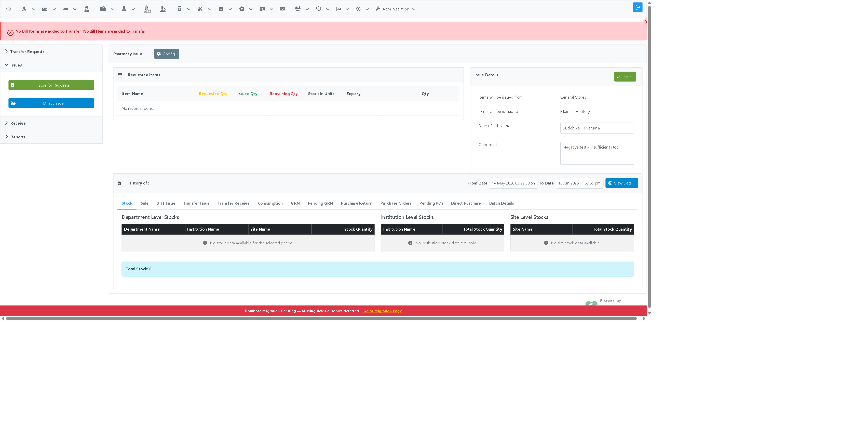This screenshot has height=424, width=868.
Task: Expand the dropdown arrow next to the flask icon
Action: (x=133, y=9)
